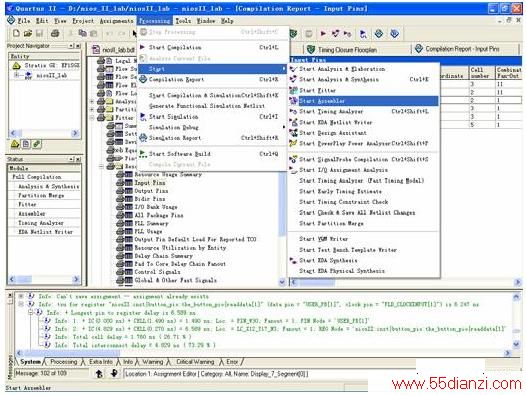
Task: Click the Start Assembler submenu icon
Action: pos(294,101)
